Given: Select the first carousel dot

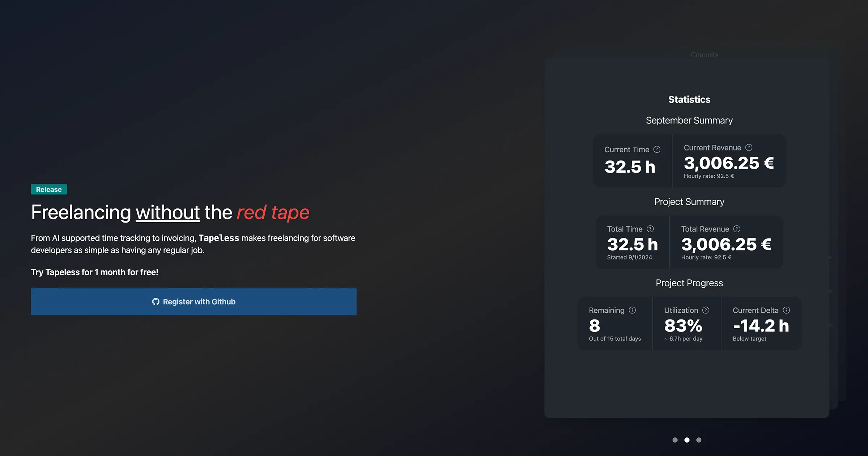Looking at the screenshot, I should [675, 440].
